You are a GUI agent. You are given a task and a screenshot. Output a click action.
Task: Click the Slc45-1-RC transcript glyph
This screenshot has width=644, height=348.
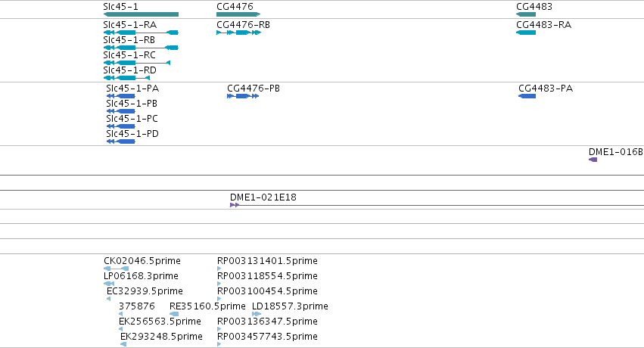pos(137,63)
